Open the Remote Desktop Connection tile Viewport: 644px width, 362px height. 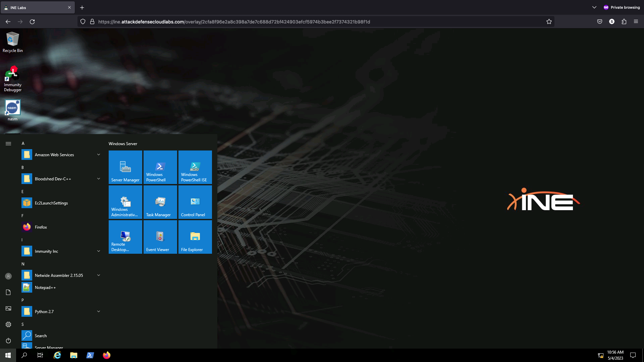tap(125, 237)
